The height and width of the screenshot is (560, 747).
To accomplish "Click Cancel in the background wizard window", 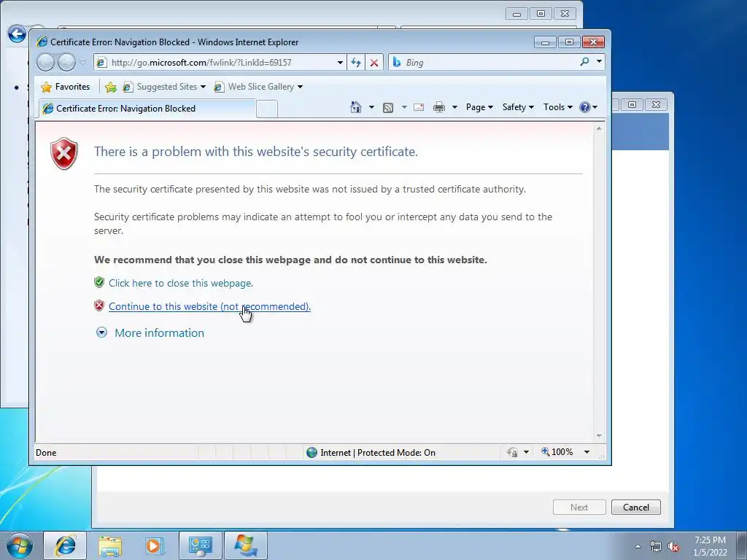I will [636, 507].
